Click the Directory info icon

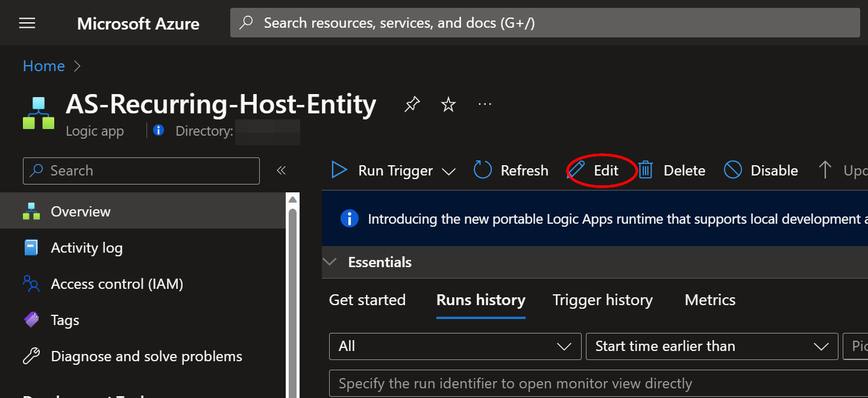click(159, 130)
